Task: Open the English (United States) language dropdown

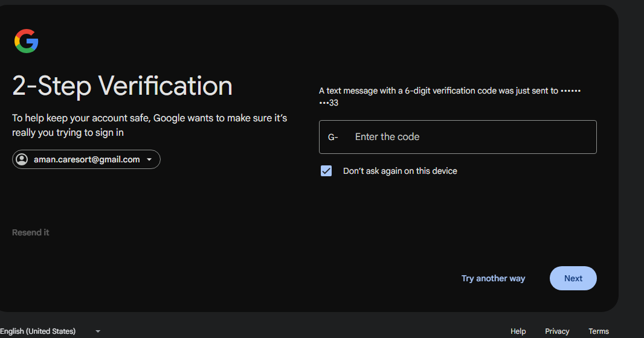Action: 50,331
